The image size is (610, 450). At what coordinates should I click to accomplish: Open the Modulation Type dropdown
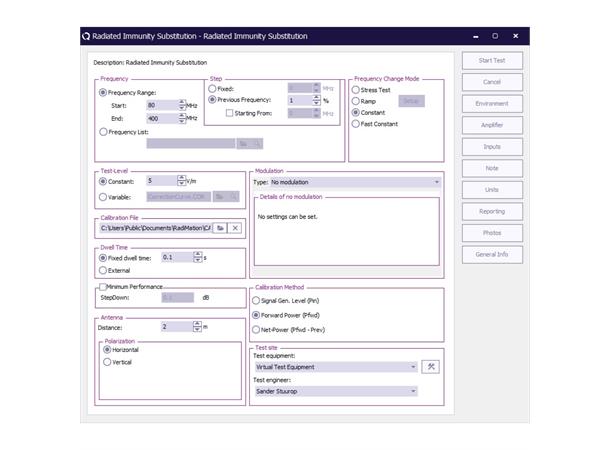(345, 183)
